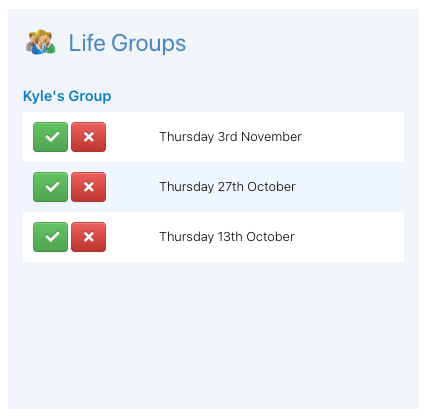Image resolution: width=429 pixels, height=418 pixels.
Task: Click the word November in the first row
Action: click(271, 137)
